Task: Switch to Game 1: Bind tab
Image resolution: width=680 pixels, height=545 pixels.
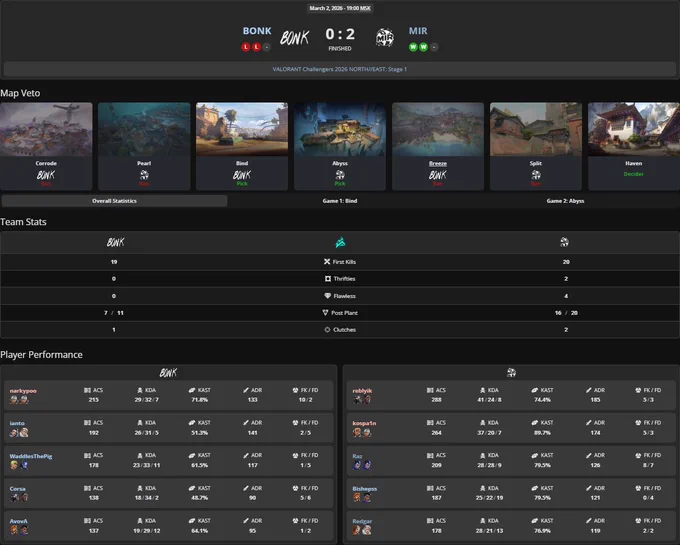Action: pos(340,201)
